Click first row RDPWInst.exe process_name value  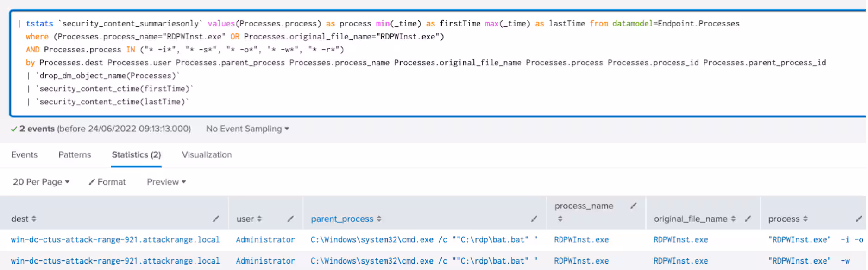[x=581, y=240]
